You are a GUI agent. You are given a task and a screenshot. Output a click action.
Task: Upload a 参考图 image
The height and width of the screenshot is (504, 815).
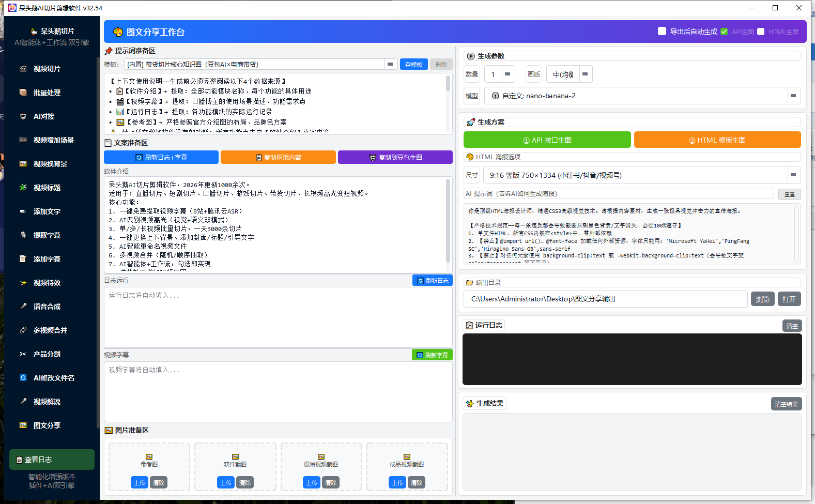click(140, 483)
